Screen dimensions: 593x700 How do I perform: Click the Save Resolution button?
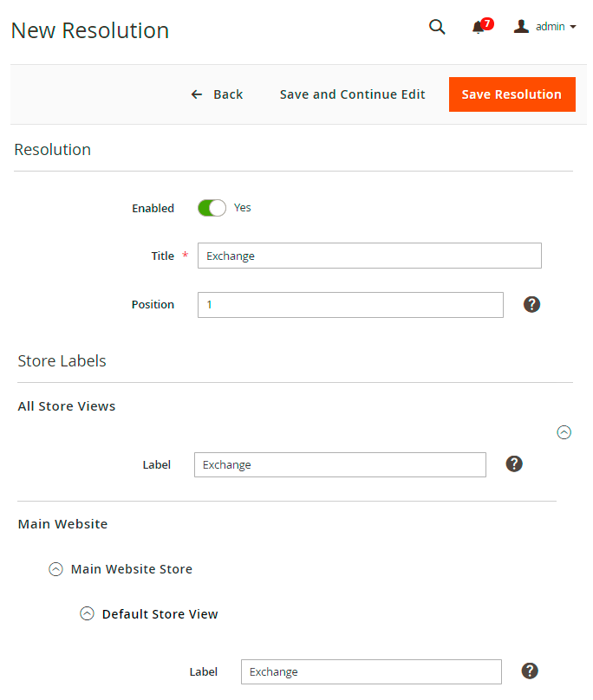512,94
